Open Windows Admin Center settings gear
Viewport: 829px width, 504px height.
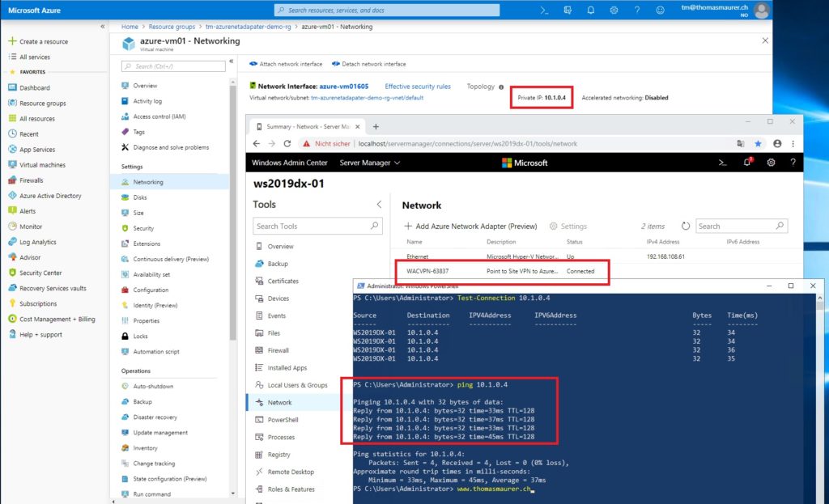[771, 163]
